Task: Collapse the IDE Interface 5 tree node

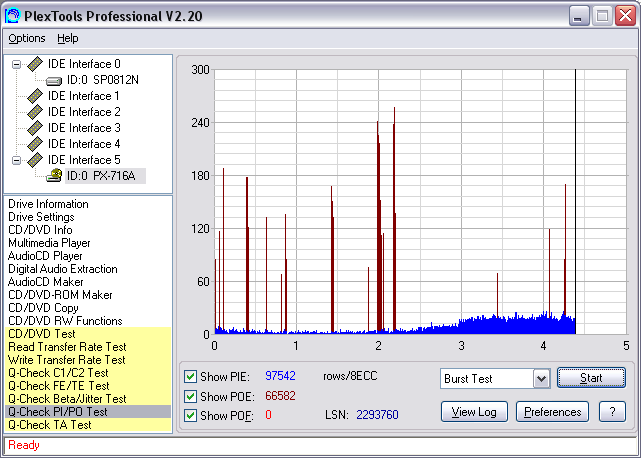Action: coord(16,160)
